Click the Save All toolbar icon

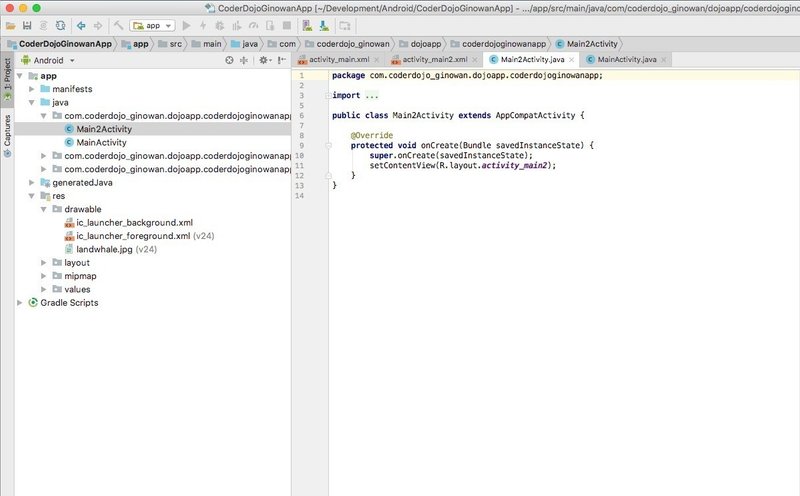[x=27, y=26]
